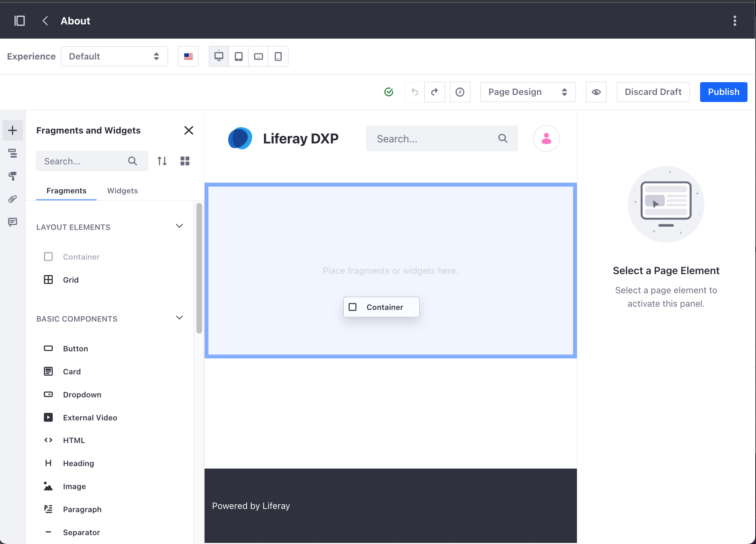Switch to the Widgets tab
The width and height of the screenshot is (756, 544).
[122, 190]
